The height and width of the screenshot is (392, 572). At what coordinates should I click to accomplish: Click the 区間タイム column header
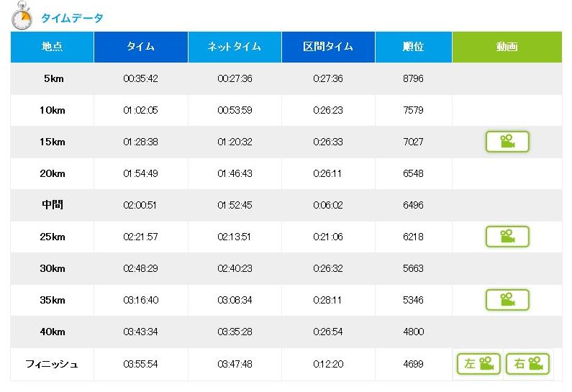[328, 47]
